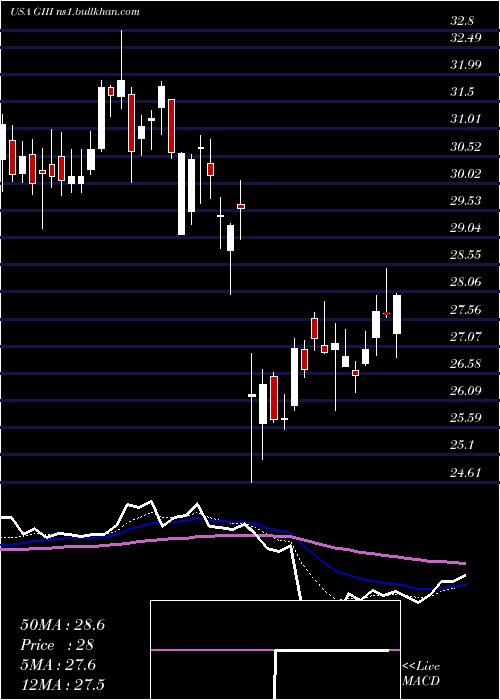Click the 24.61 price axis label
Image resolution: width=500 pixels, height=700 pixels.
[x=466, y=472]
